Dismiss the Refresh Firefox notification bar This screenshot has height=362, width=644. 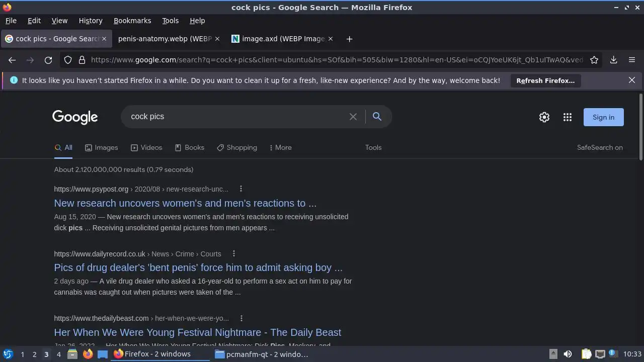pos(632,80)
